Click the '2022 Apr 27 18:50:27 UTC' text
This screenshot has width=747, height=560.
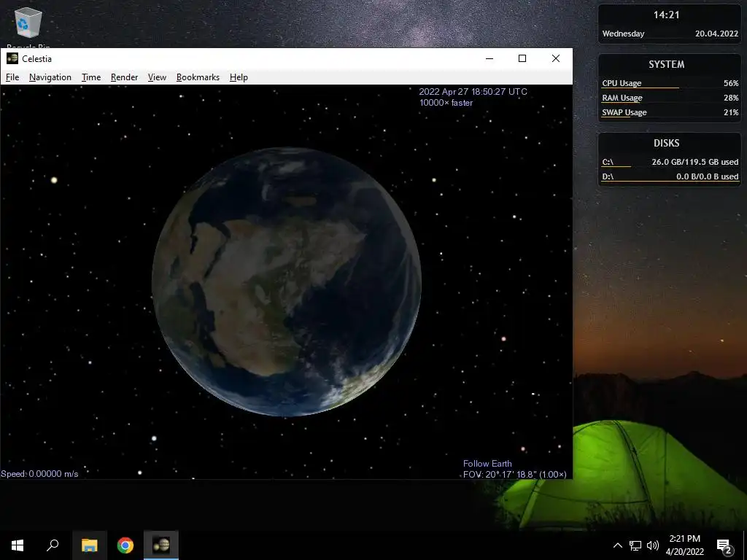tap(473, 91)
